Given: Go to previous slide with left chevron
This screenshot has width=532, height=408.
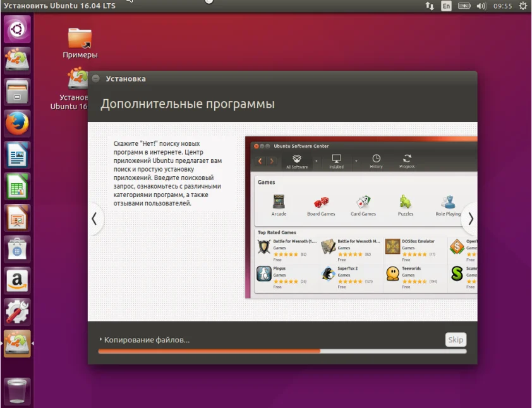Looking at the screenshot, I should [95, 219].
